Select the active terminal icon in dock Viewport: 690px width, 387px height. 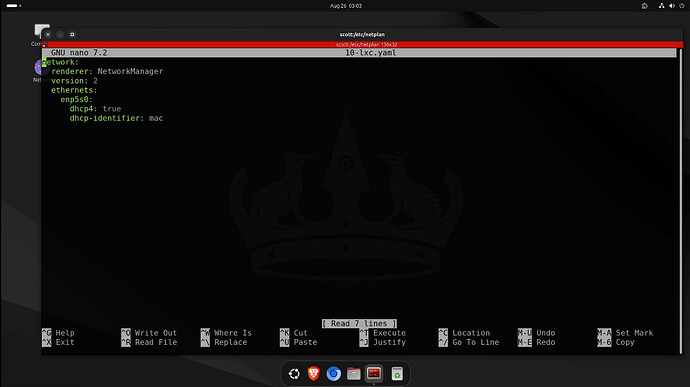[x=374, y=374]
